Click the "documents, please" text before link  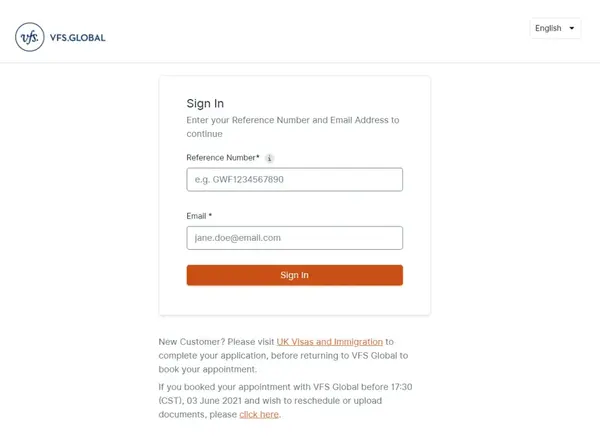pos(197,414)
